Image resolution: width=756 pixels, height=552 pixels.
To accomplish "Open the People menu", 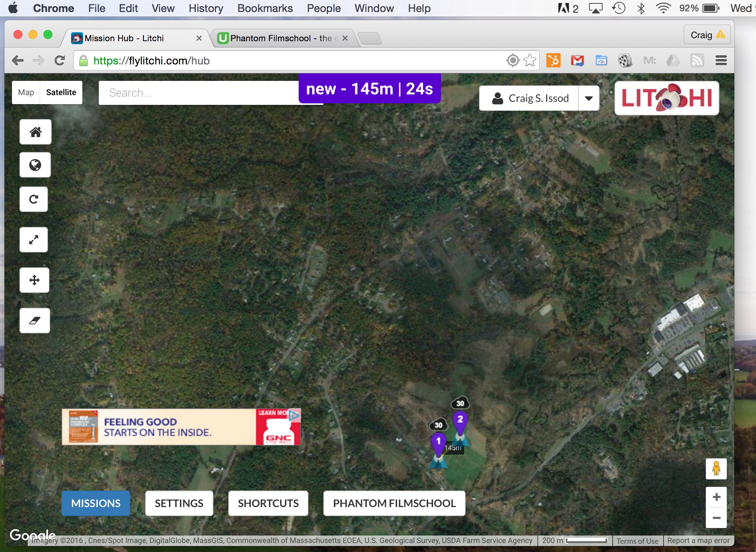I will 324,8.
